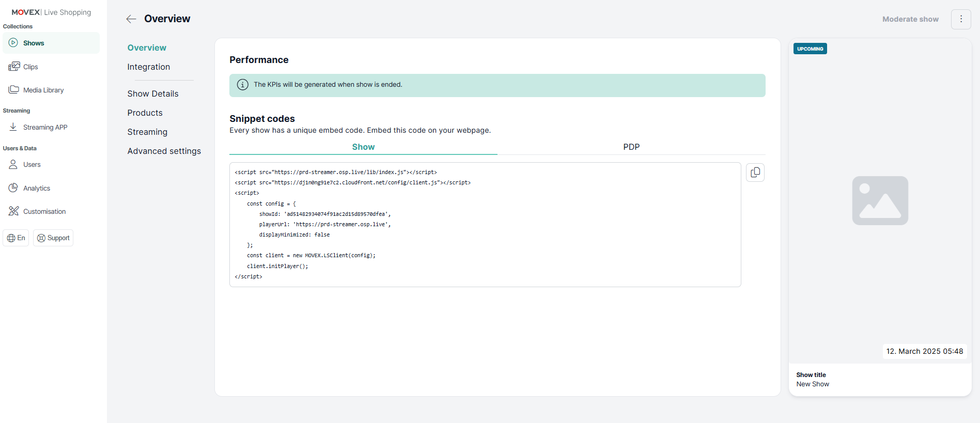This screenshot has height=423, width=980.
Task: Click the playerUrl line in the snippet
Action: (x=325, y=224)
